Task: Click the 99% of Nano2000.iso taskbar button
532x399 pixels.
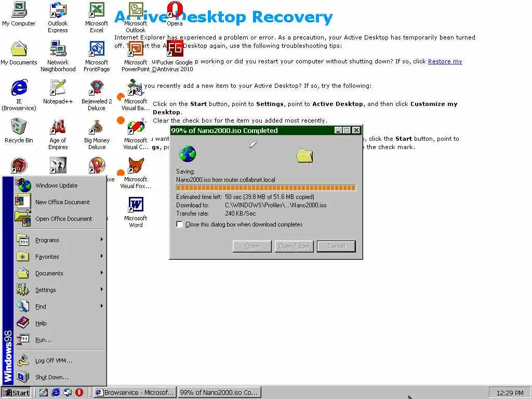Action: point(220,393)
